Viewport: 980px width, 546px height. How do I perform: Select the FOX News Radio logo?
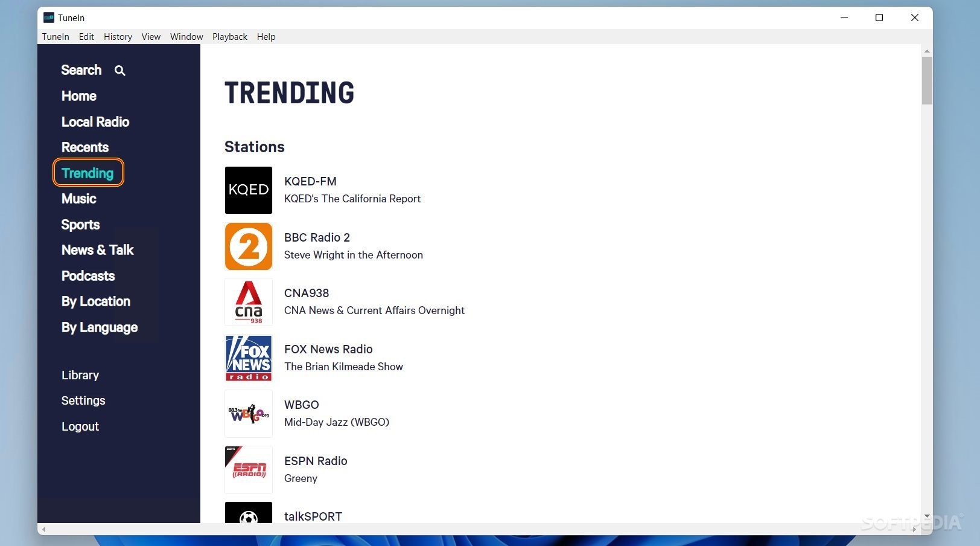[249, 358]
